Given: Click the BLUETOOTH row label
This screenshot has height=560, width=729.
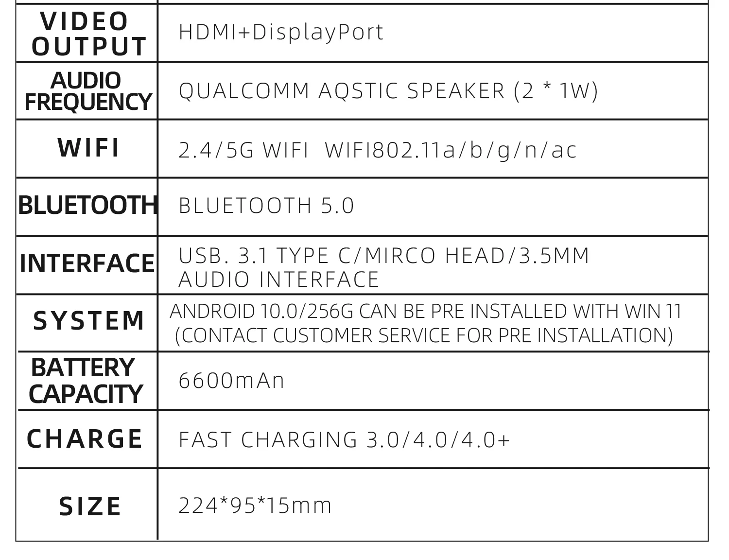Looking at the screenshot, I should pyautogui.click(x=88, y=206).
